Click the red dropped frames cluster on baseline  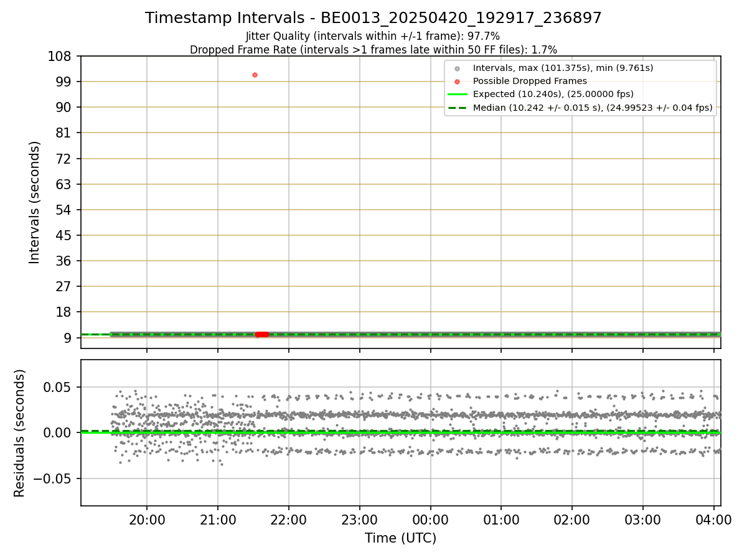click(262, 335)
